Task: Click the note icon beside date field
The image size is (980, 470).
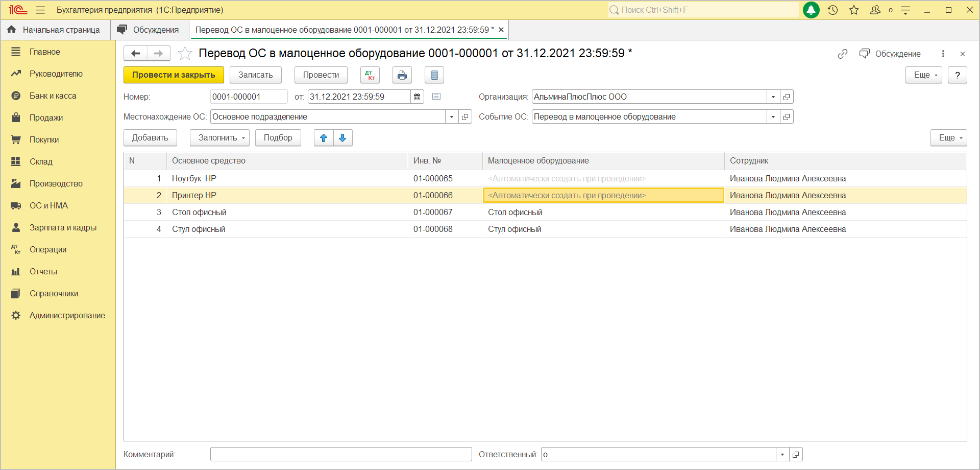Action: pyautogui.click(x=436, y=96)
